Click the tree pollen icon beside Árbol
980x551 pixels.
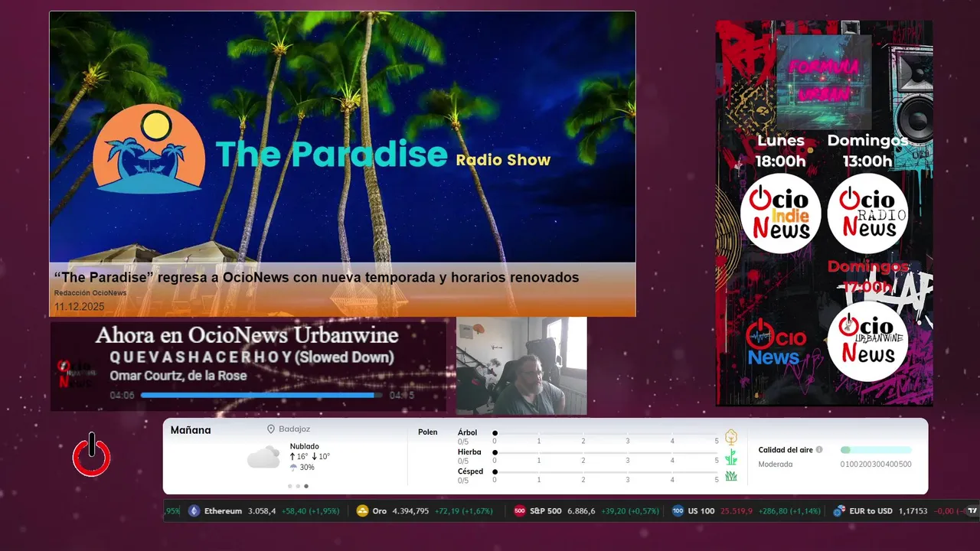click(x=731, y=437)
